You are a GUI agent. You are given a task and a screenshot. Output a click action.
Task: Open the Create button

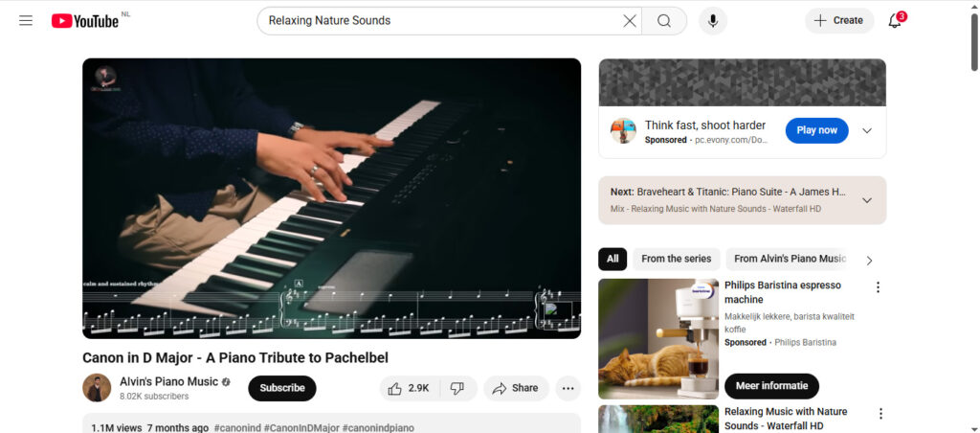(x=838, y=21)
